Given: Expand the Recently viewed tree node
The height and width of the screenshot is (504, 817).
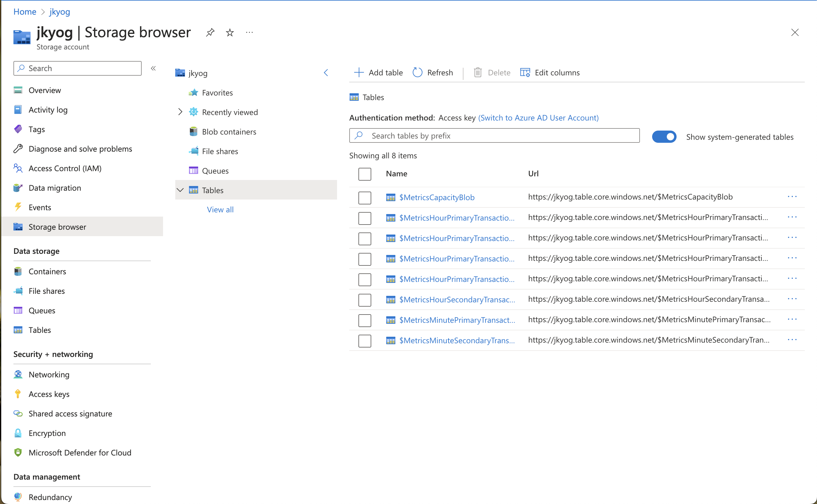Looking at the screenshot, I should pos(180,112).
